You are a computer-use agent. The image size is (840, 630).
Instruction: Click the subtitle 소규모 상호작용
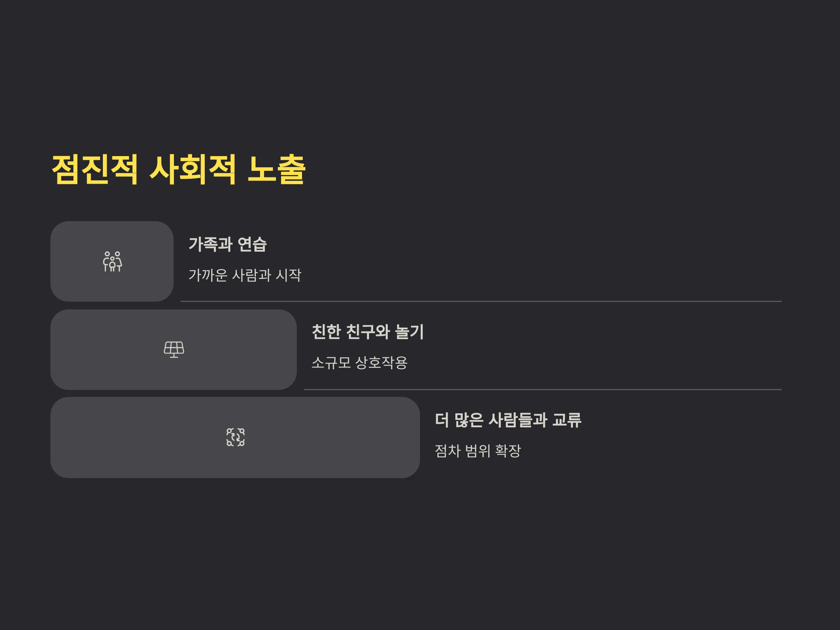coord(359,363)
